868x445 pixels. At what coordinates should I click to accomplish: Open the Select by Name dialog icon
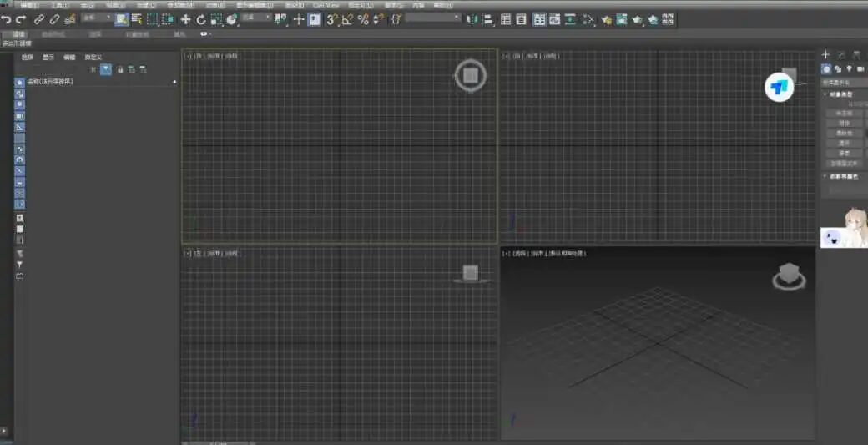137,20
